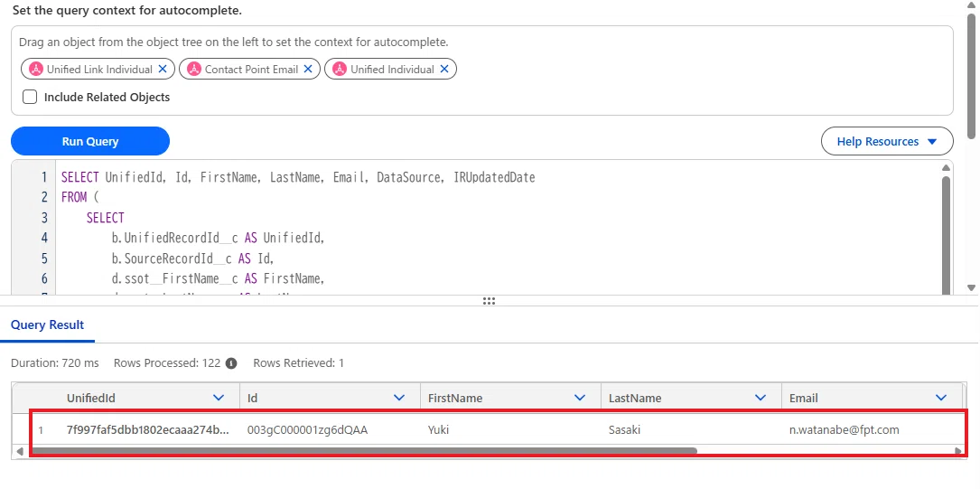The image size is (980, 489).
Task: Click the editor scrollbar up arrow
Action: tap(947, 167)
